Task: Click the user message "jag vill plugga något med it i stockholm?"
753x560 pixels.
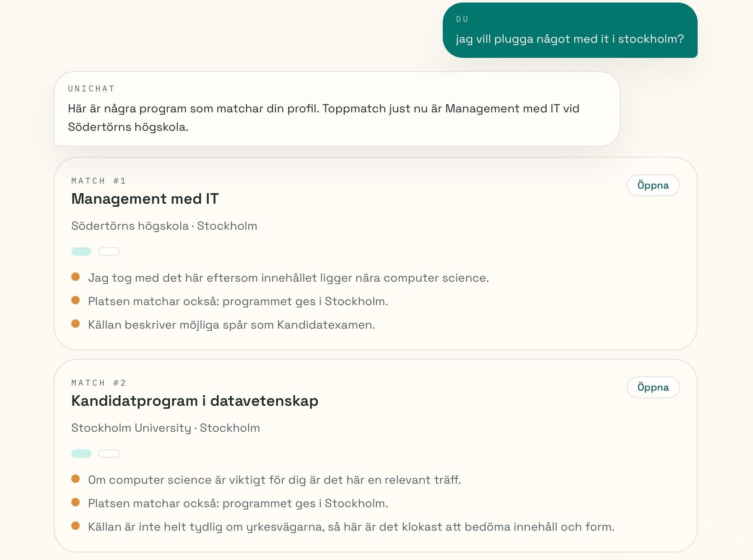Action: [x=570, y=39]
